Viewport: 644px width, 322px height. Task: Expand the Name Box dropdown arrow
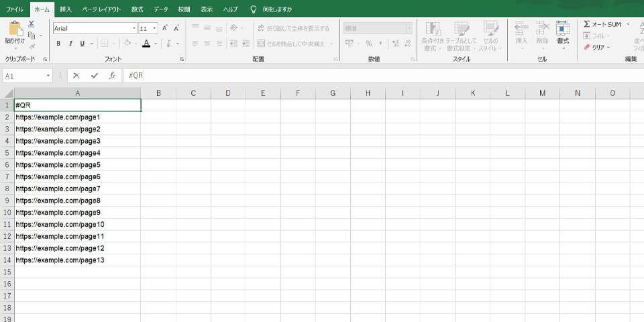(x=48, y=76)
